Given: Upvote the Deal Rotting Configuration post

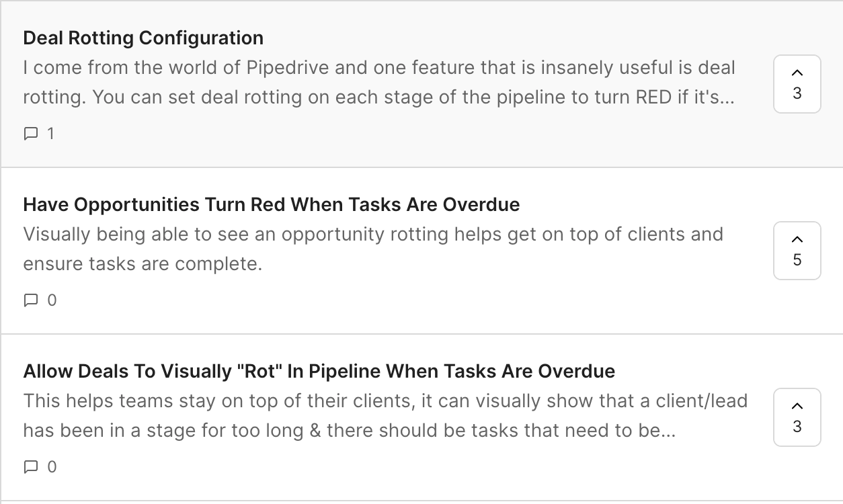Looking at the screenshot, I should coord(797,84).
